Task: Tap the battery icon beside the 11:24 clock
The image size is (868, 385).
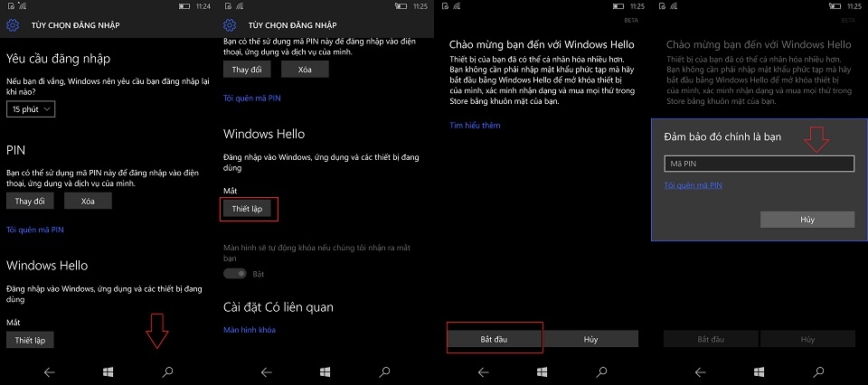Action: point(184,6)
